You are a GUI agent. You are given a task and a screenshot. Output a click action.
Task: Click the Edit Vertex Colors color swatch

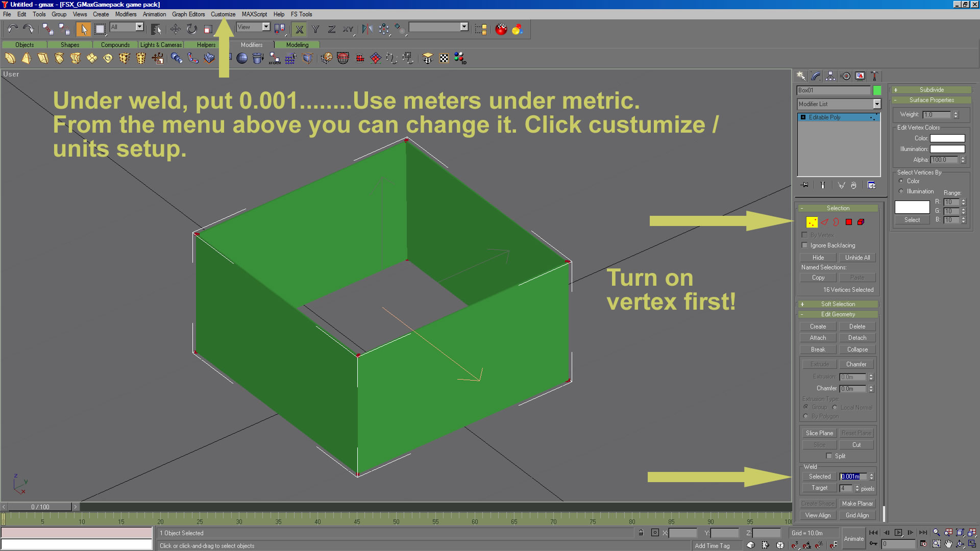[947, 138]
